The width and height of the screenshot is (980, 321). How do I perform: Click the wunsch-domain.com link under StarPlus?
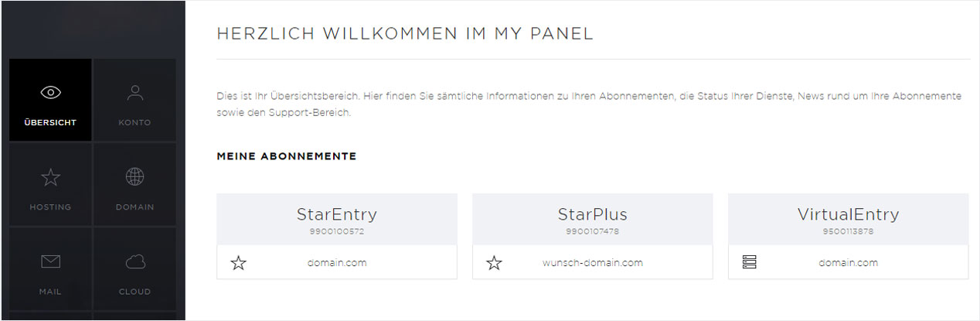[593, 262]
